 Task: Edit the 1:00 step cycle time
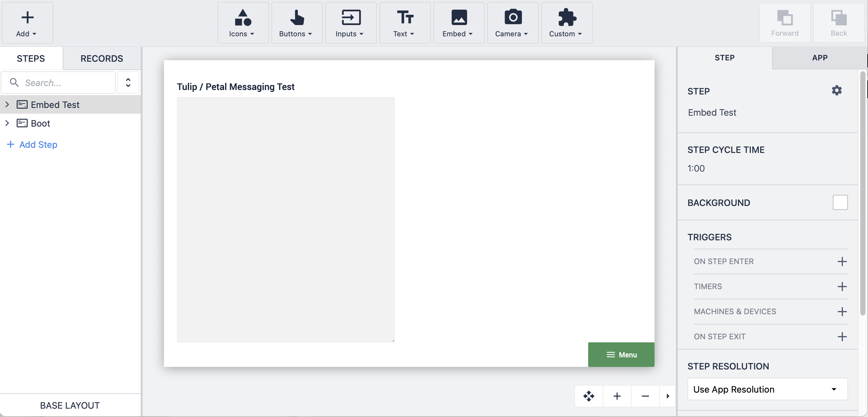pos(696,168)
